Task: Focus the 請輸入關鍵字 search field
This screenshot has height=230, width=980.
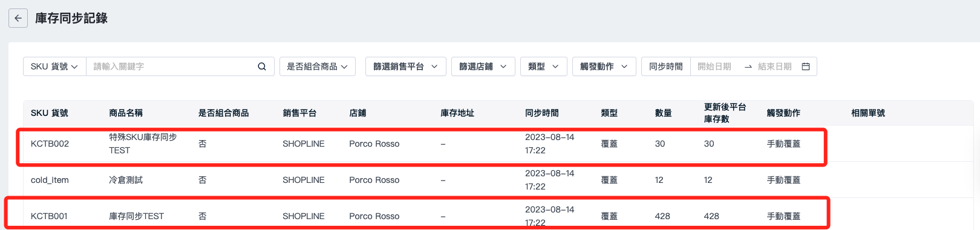Action: (x=172, y=66)
